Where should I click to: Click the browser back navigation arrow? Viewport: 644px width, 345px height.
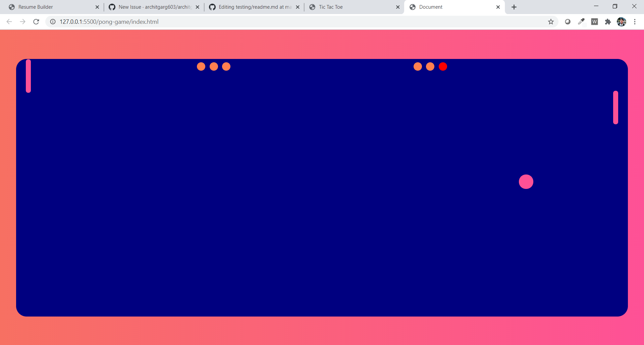point(9,22)
